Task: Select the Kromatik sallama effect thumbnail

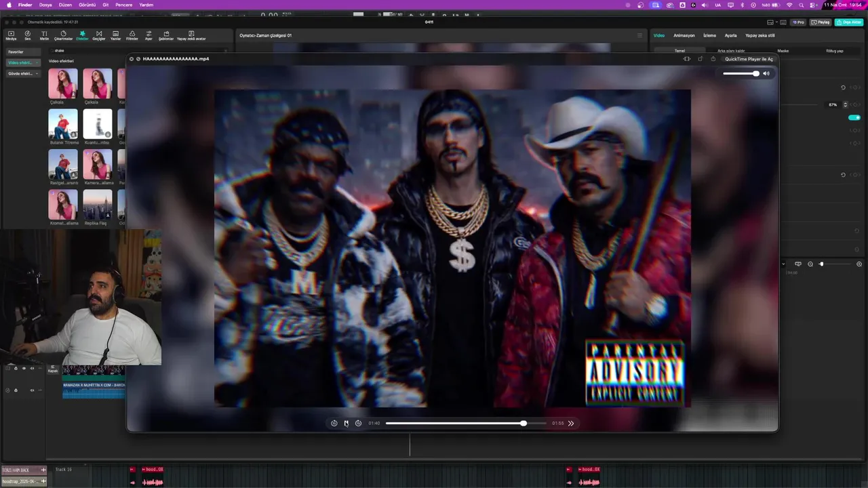Action: tap(63, 205)
